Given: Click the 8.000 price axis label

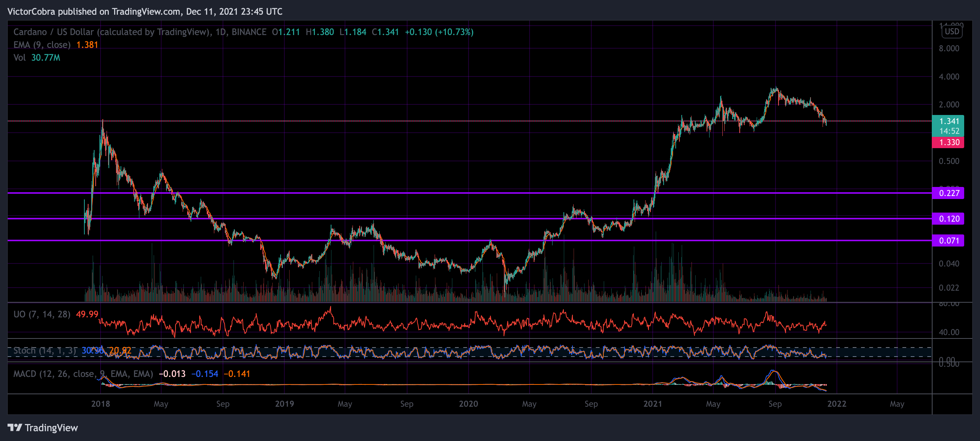Looking at the screenshot, I should click(949, 48).
